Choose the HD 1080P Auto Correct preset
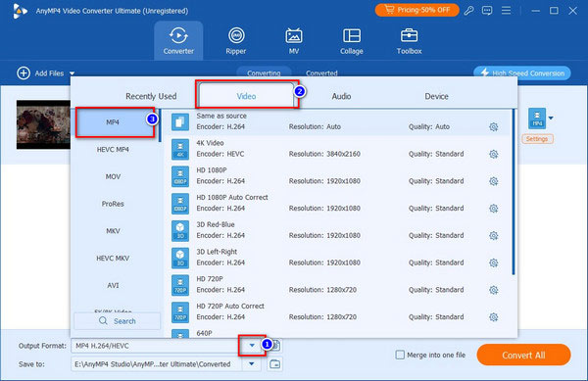 337,203
